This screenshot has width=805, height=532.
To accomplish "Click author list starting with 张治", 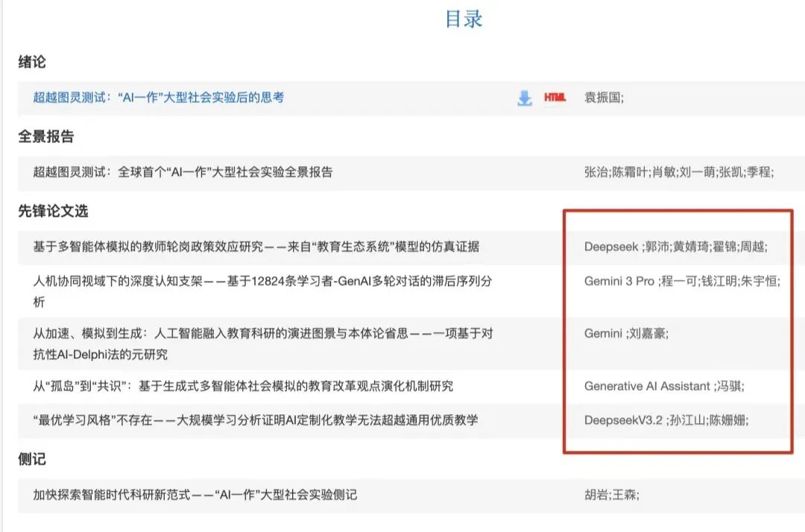I will point(679,172).
